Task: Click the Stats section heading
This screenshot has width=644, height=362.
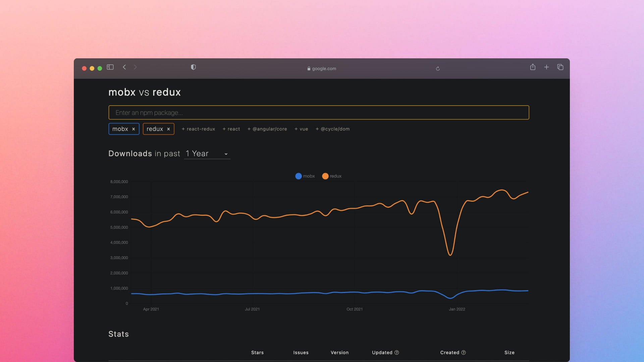Action: point(118,334)
